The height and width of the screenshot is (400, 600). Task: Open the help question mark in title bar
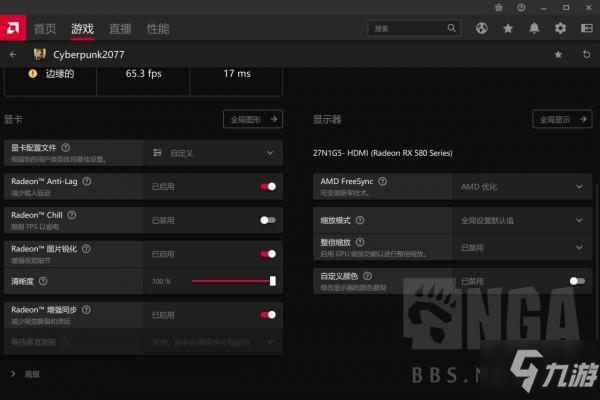tap(521, 7)
